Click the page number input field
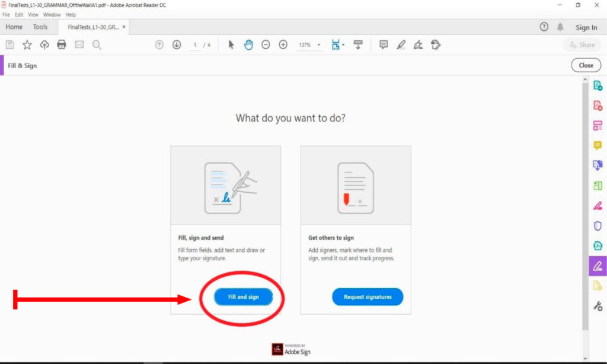The height and width of the screenshot is (364, 607). click(x=195, y=45)
